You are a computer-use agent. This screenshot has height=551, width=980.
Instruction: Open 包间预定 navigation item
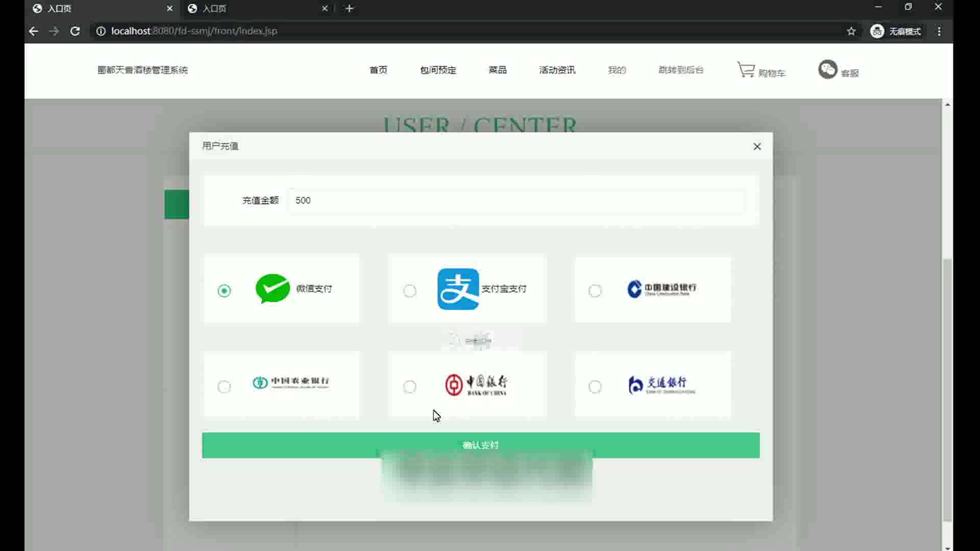(438, 70)
